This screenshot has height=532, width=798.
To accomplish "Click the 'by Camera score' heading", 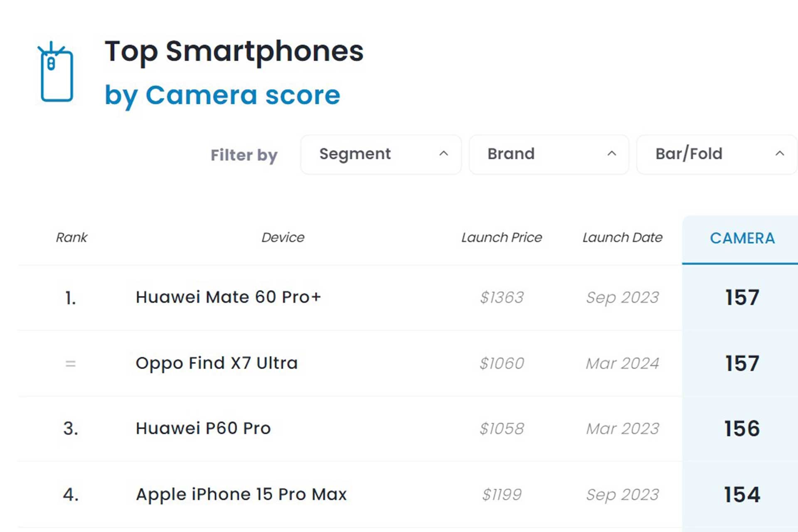I will point(222,95).
